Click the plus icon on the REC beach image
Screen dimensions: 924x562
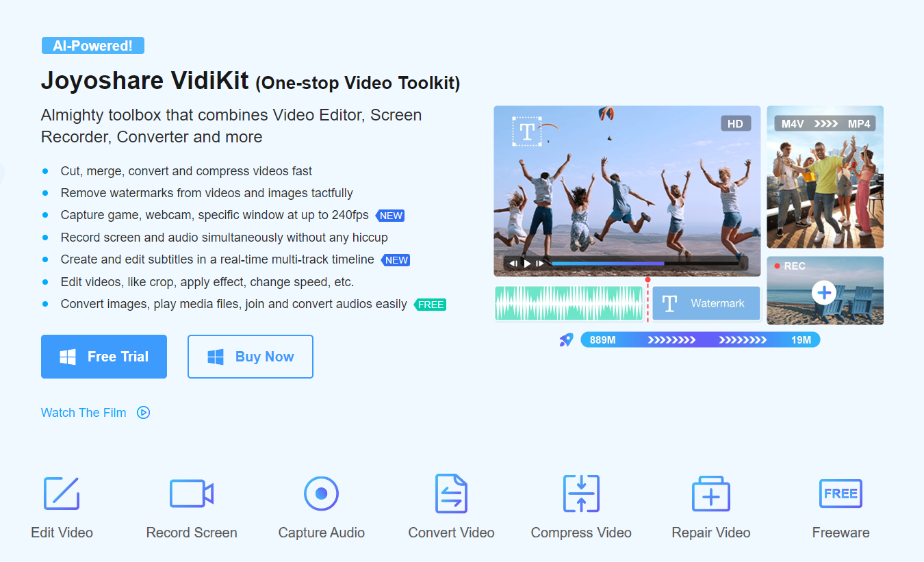(x=825, y=292)
